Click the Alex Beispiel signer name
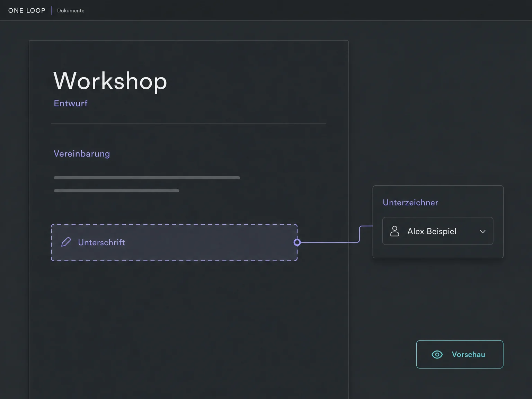This screenshot has height=399, width=532. (x=432, y=231)
